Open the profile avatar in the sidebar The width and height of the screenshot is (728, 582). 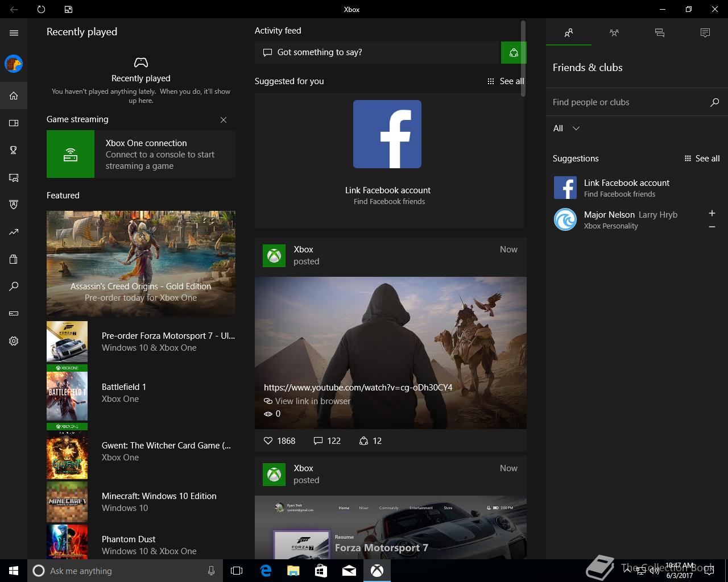coord(14,64)
